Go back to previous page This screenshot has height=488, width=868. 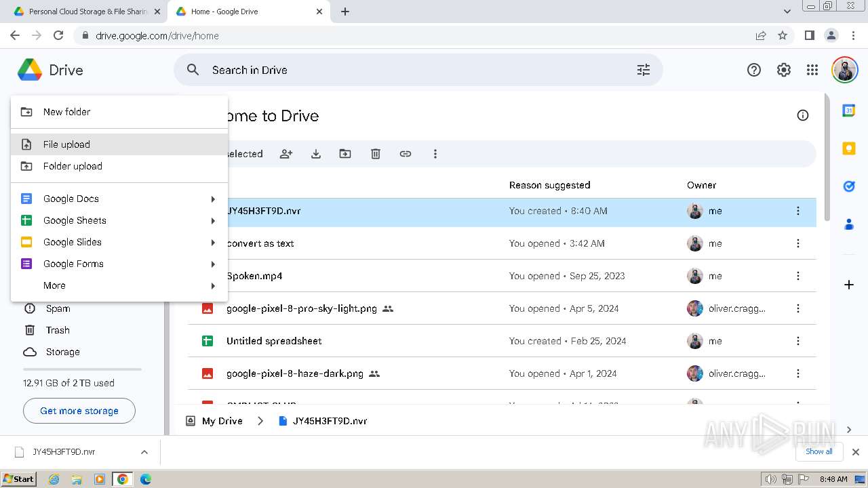point(15,35)
